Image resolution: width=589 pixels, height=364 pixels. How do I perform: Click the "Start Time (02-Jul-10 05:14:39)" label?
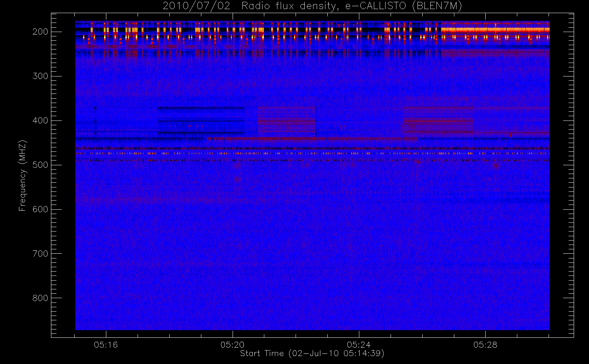(312, 353)
